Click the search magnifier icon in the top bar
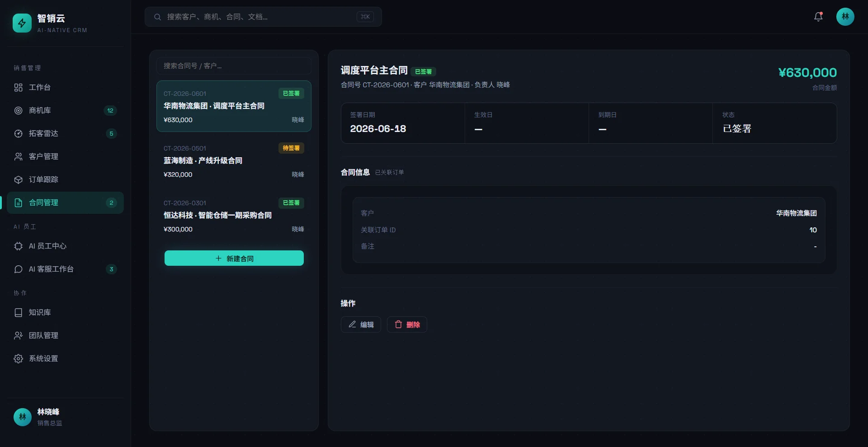 [157, 17]
